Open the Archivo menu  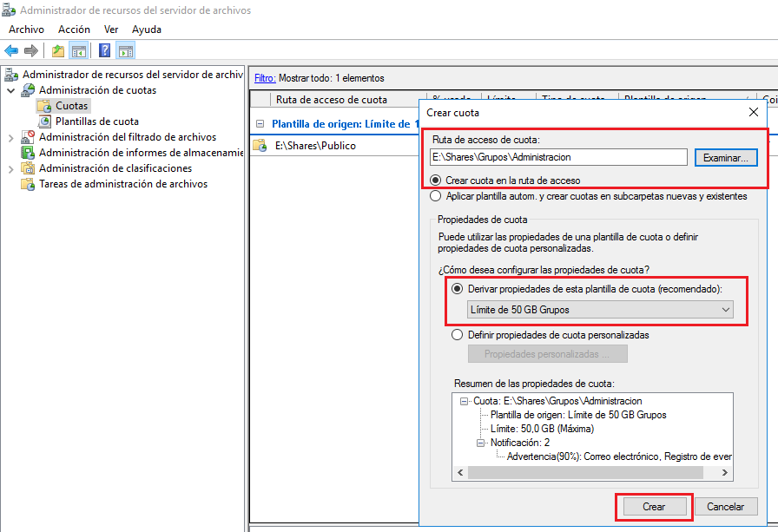(x=26, y=30)
